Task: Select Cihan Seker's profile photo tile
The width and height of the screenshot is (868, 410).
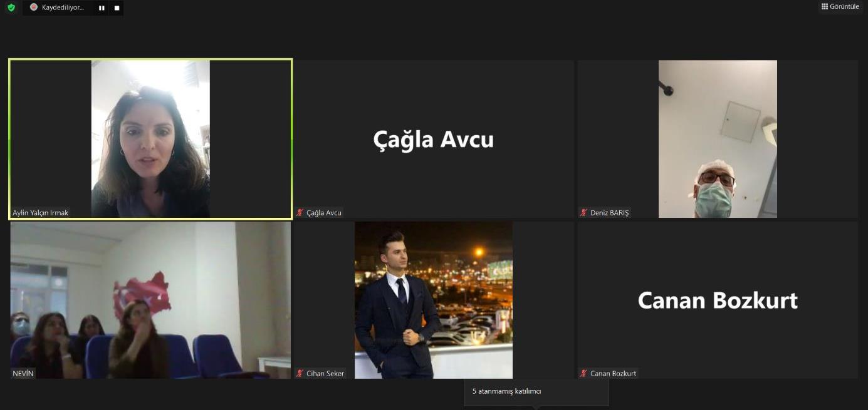Action: tap(434, 300)
